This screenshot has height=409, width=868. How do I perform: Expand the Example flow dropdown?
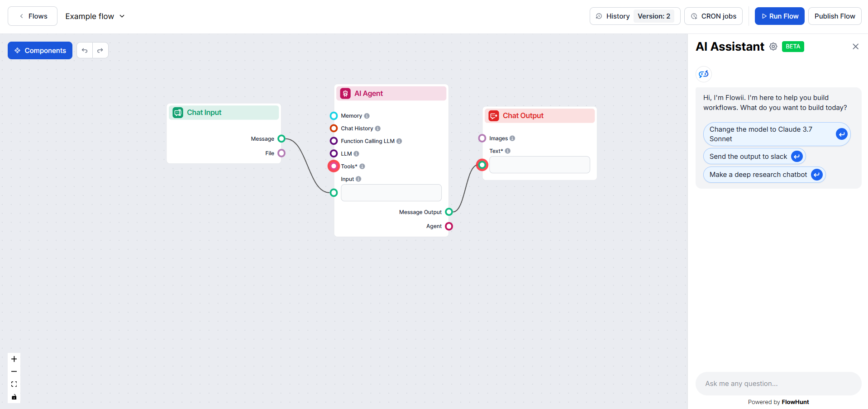pyautogui.click(x=122, y=16)
